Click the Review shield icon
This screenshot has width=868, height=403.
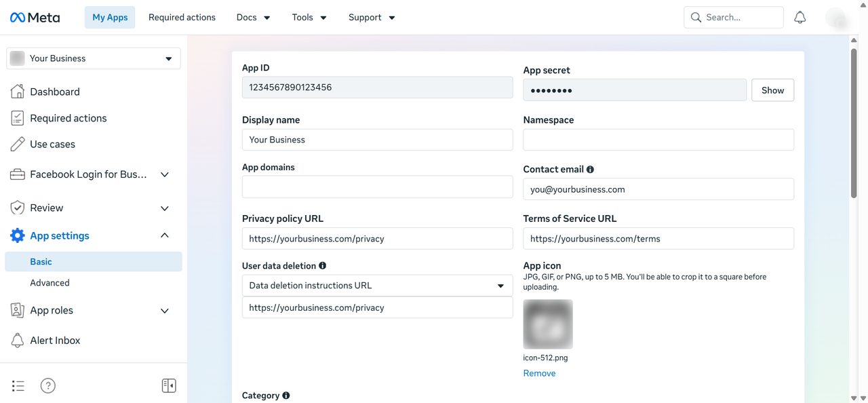[x=18, y=208]
